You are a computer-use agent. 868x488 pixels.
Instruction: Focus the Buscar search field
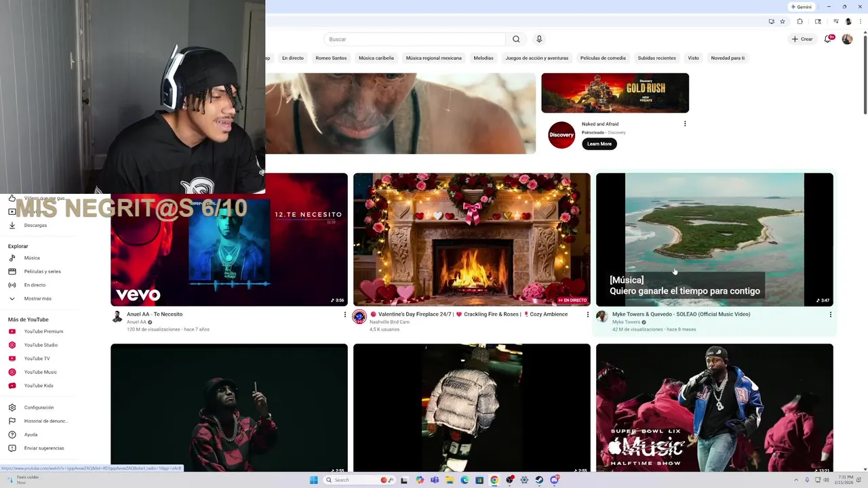(415, 39)
